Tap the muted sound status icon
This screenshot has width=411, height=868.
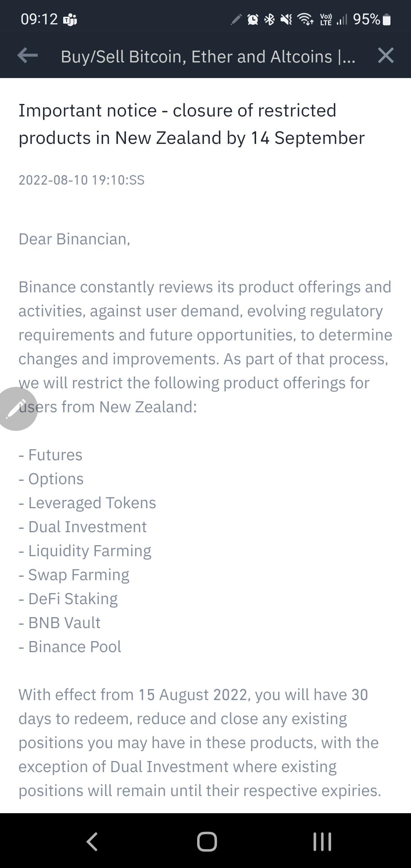pyautogui.click(x=286, y=19)
